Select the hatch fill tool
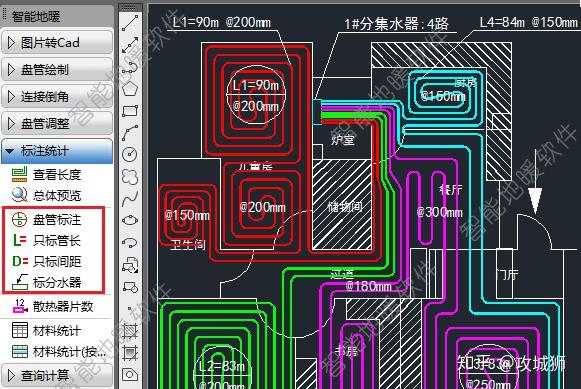Screen dimensions: 581x389 [x=130, y=330]
